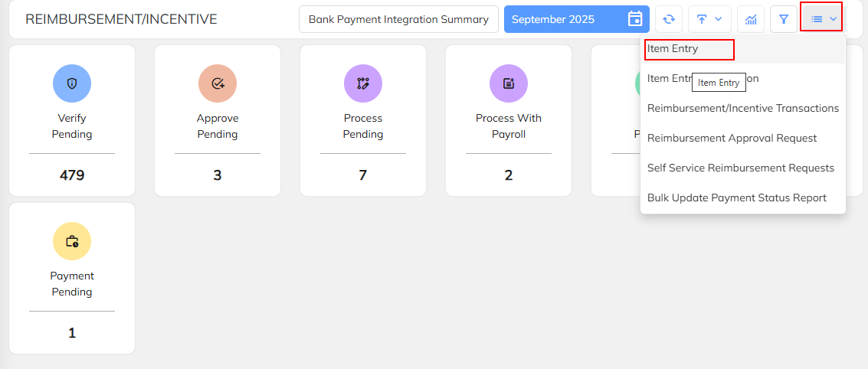Click the Payment Pending card count 1
Image resolution: width=868 pixels, height=369 pixels.
click(72, 333)
